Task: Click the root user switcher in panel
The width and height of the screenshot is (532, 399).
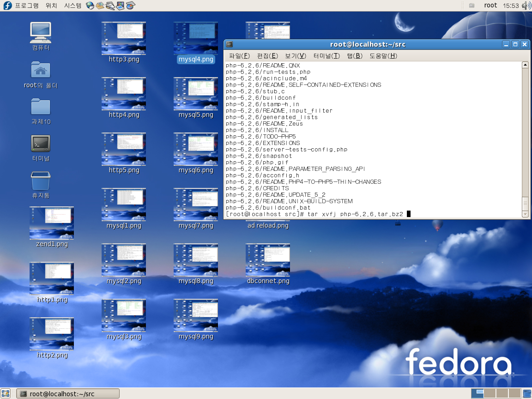Action: pos(490,6)
